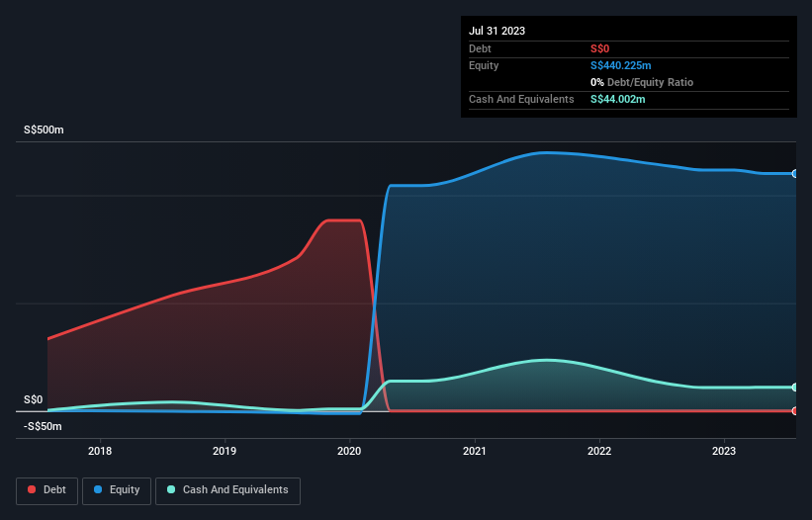The width and height of the screenshot is (812, 520).
Task: Toggle the Equity series legend button
Action: point(117,490)
